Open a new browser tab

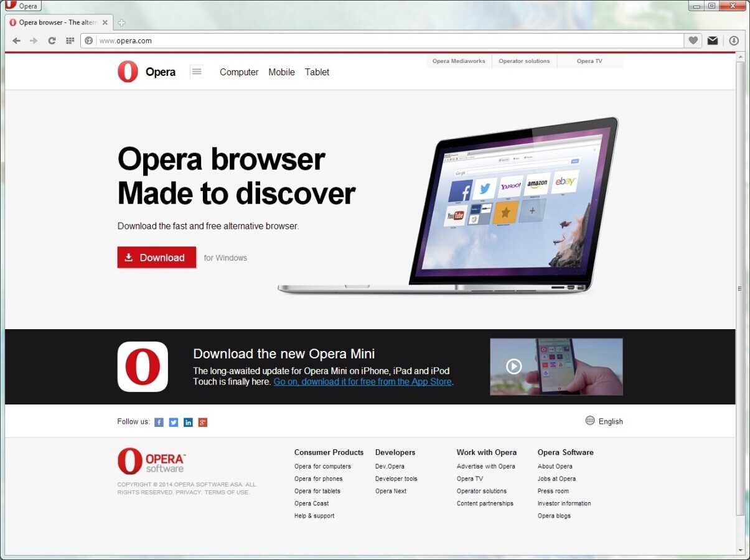point(121,22)
